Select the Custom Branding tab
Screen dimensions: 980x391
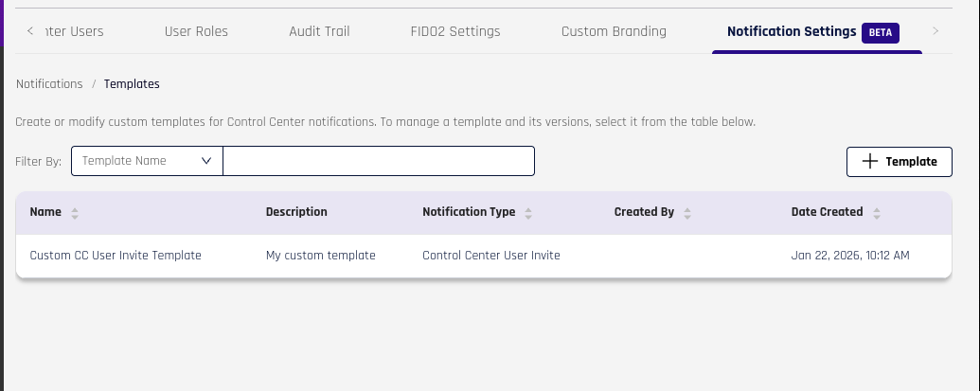(x=614, y=31)
